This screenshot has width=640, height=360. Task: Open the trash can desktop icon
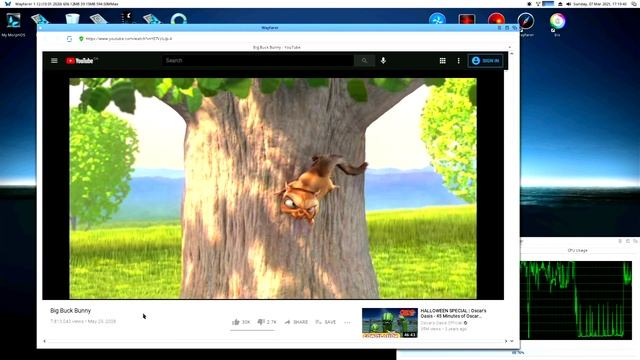tap(72, 19)
